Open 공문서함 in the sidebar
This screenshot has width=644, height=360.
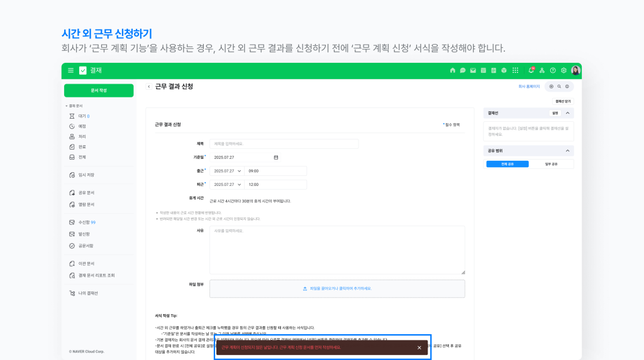pos(85,246)
